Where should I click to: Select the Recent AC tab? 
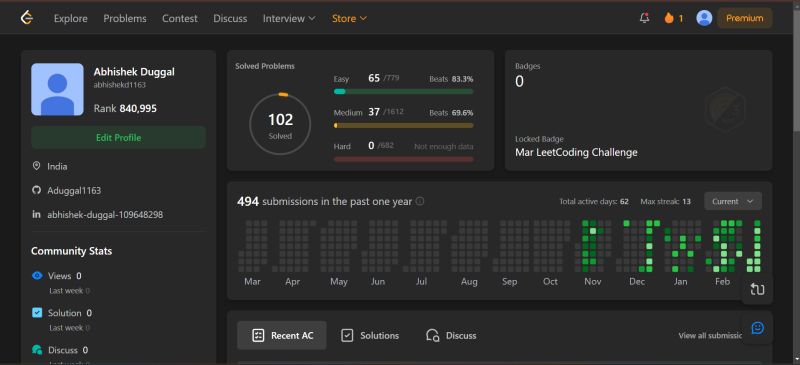click(x=282, y=335)
